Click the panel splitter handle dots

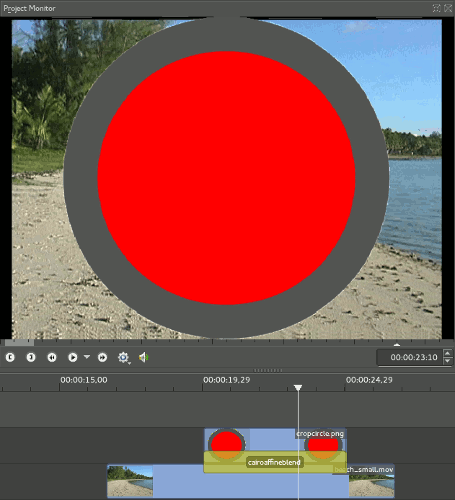[268, 370]
